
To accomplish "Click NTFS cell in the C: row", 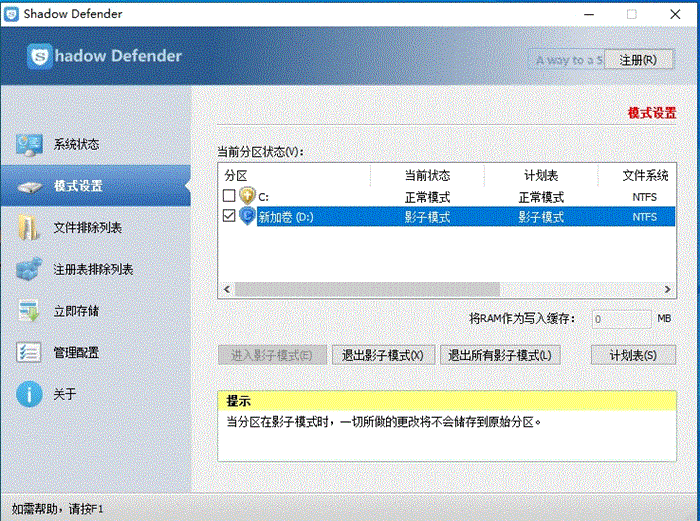I will click(645, 197).
